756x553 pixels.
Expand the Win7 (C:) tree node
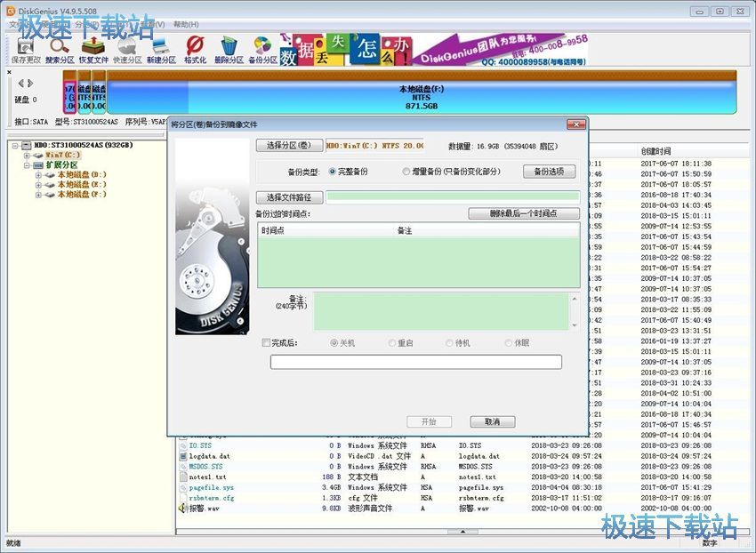click(27, 156)
